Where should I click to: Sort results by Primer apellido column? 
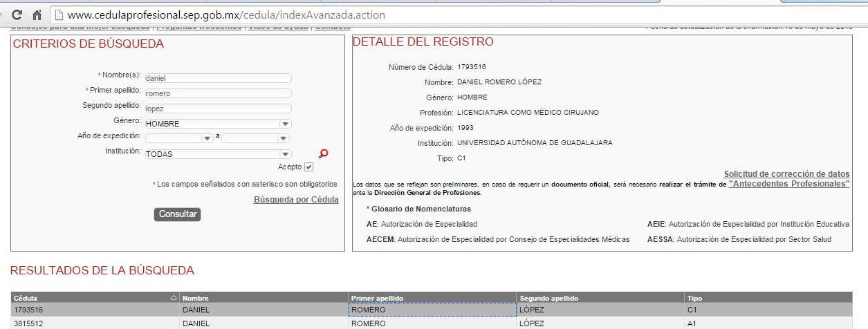tap(377, 298)
